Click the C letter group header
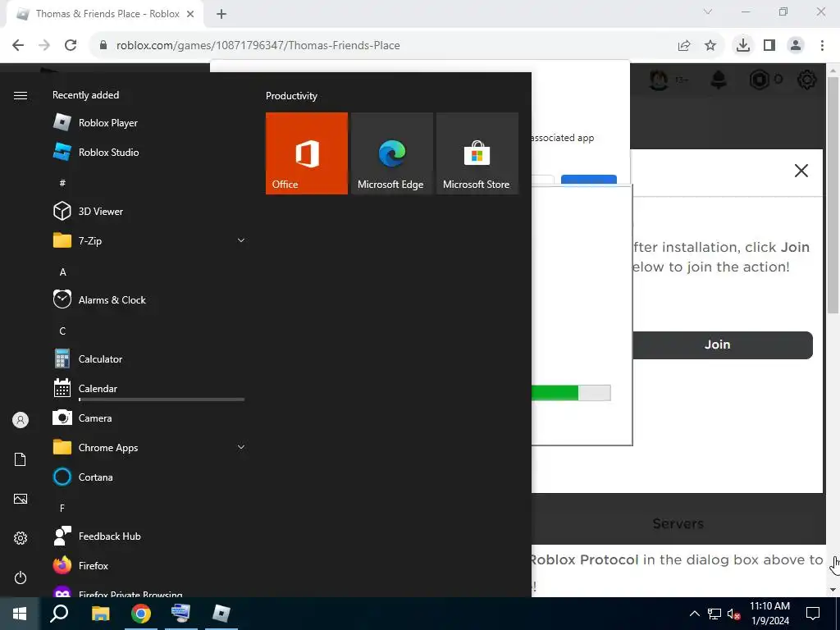 pyautogui.click(x=62, y=331)
